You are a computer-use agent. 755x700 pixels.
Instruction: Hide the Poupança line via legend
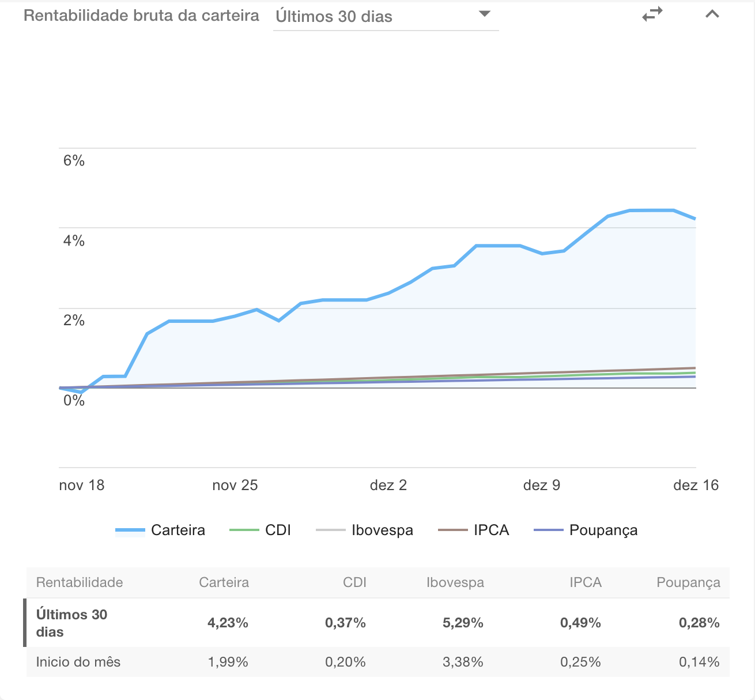pyautogui.click(x=603, y=530)
